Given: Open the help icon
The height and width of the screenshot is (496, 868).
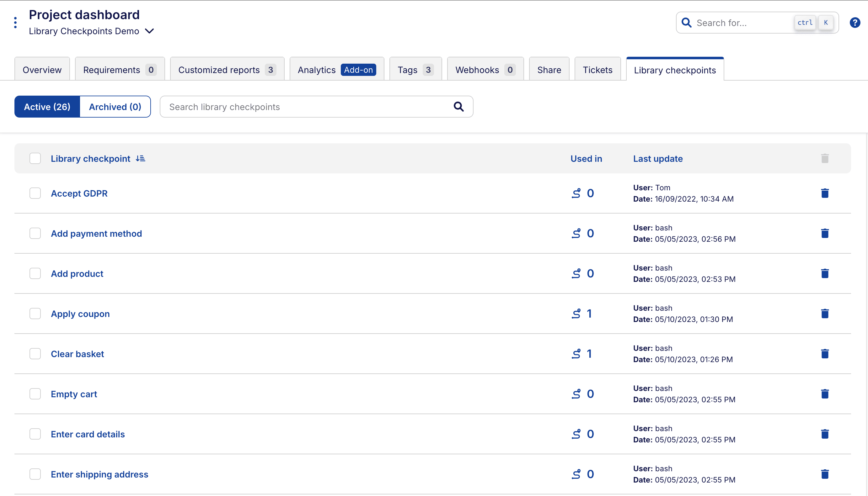Looking at the screenshot, I should click(855, 23).
